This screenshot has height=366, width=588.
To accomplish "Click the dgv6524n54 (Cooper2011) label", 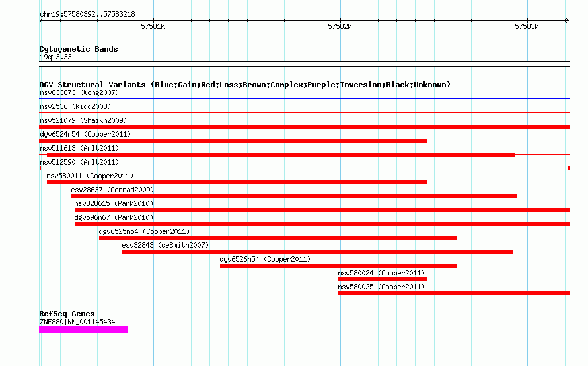I will point(85,134).
